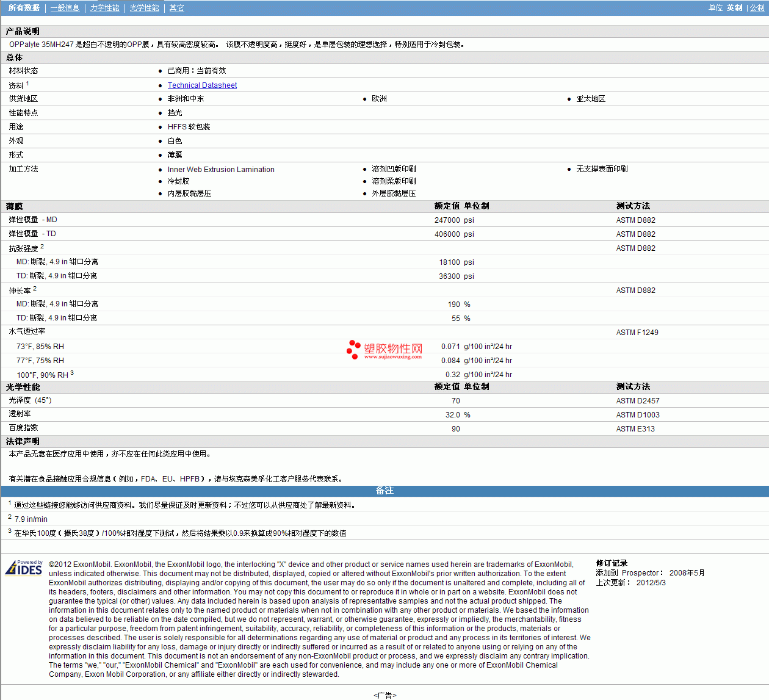The width and height of the screenshot is (769, 700).
Task: Click the ASTM D1003 test method
Action: click(x=638, y=415)
